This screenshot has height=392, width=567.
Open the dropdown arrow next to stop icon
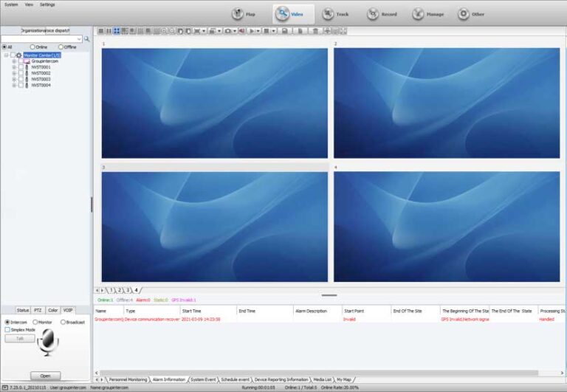(x=274, y=31)
